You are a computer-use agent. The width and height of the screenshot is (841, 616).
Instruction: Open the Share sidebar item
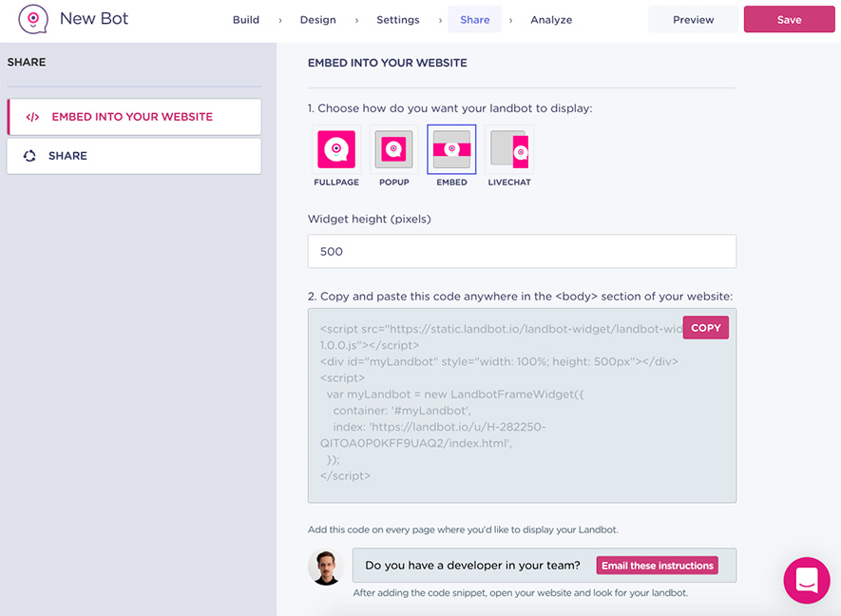coord(134,156)
